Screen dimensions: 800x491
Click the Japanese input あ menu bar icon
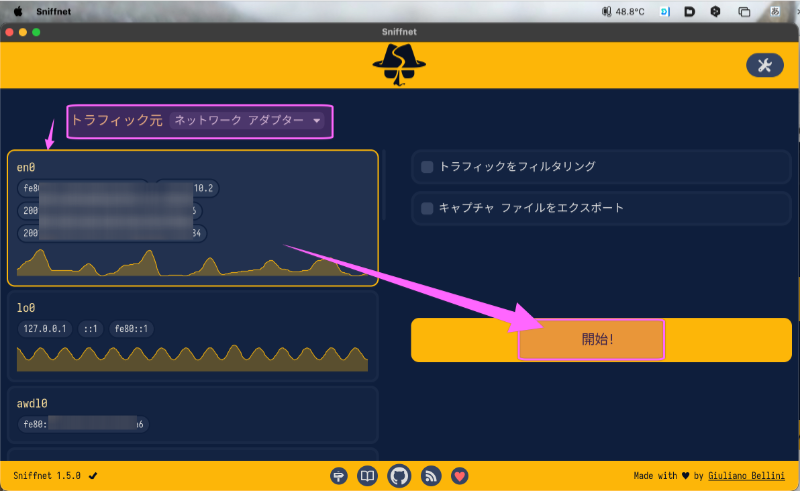[x=774, y=11]
